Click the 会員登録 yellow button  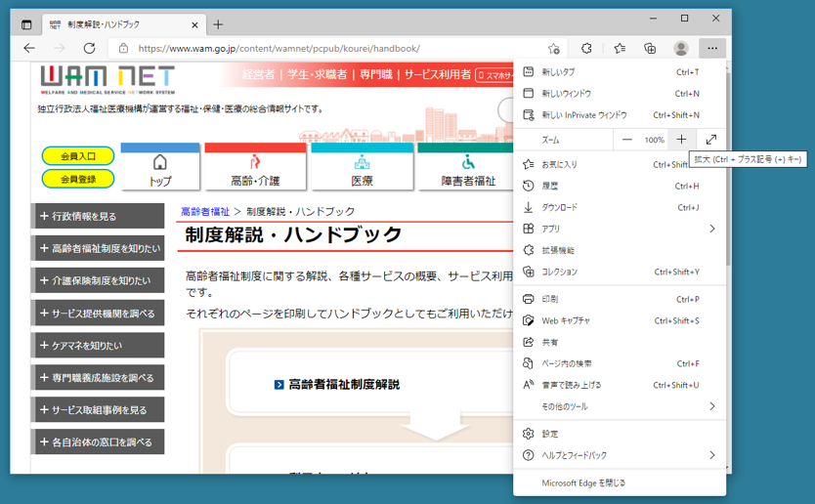(x=78, y=180)
